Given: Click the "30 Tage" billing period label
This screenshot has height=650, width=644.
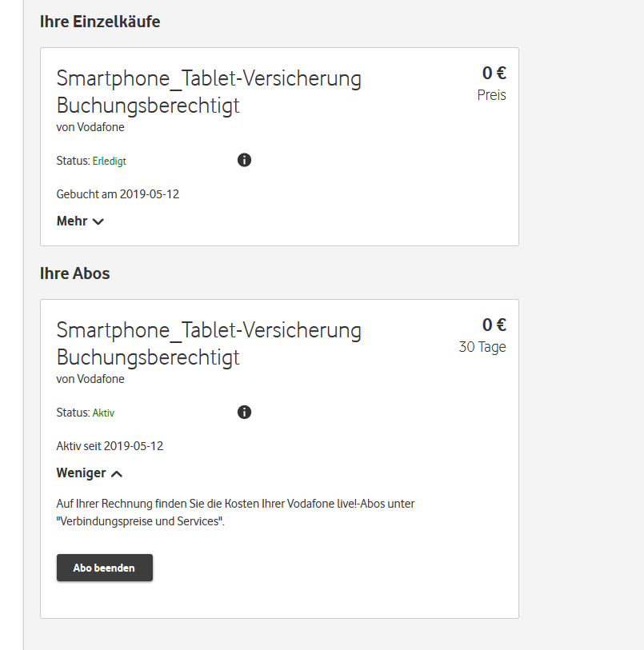Looking at the screenshot, I should click(482, 347).
